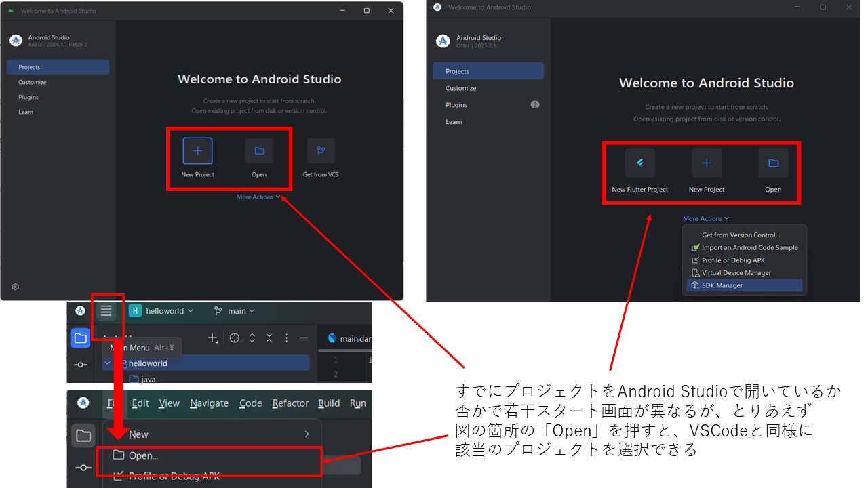Click the Expand All icon in Project panel

click(x=252, y=338)
